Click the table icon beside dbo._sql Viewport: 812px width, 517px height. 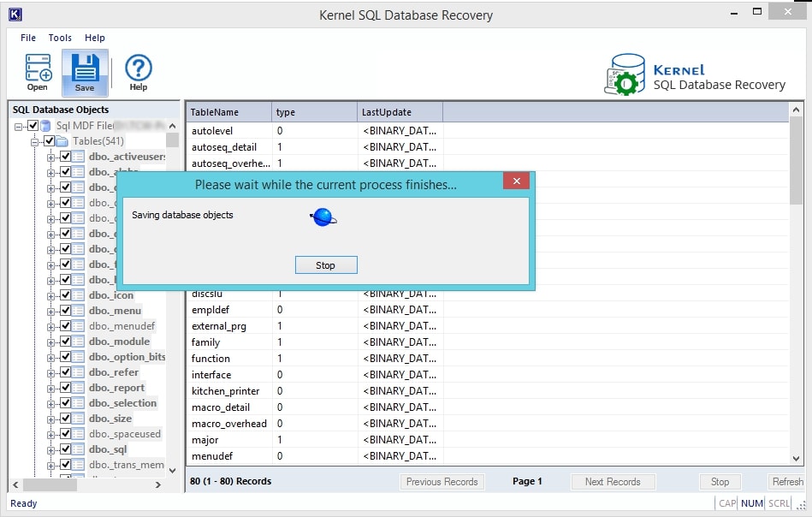(x=78, y=449)
